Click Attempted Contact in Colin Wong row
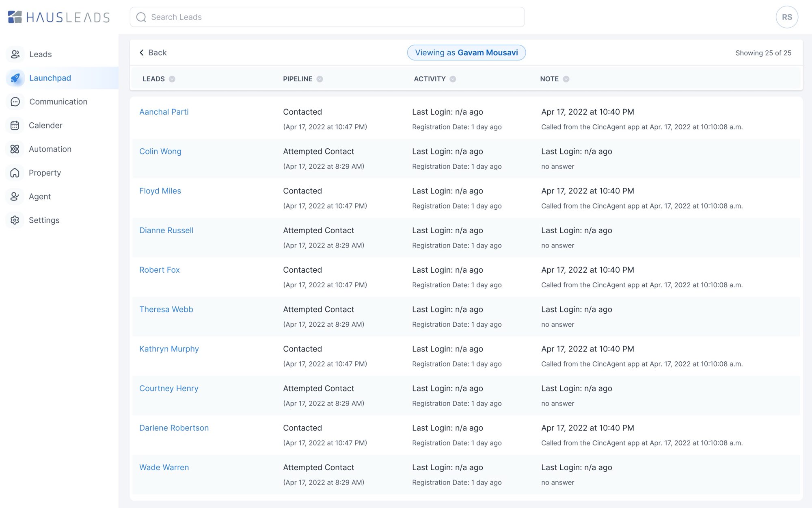The image size is (812, 508). point(319,151)
